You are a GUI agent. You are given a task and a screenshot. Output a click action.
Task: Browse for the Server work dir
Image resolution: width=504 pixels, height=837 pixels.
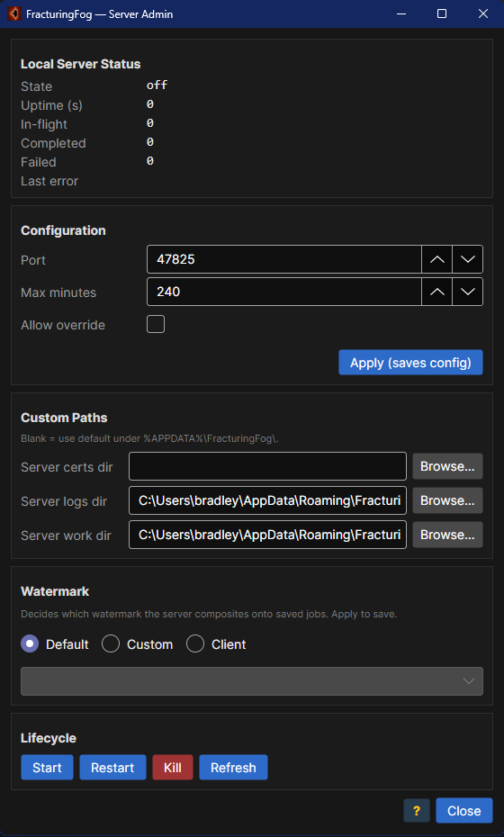click(x=447, y=535)
